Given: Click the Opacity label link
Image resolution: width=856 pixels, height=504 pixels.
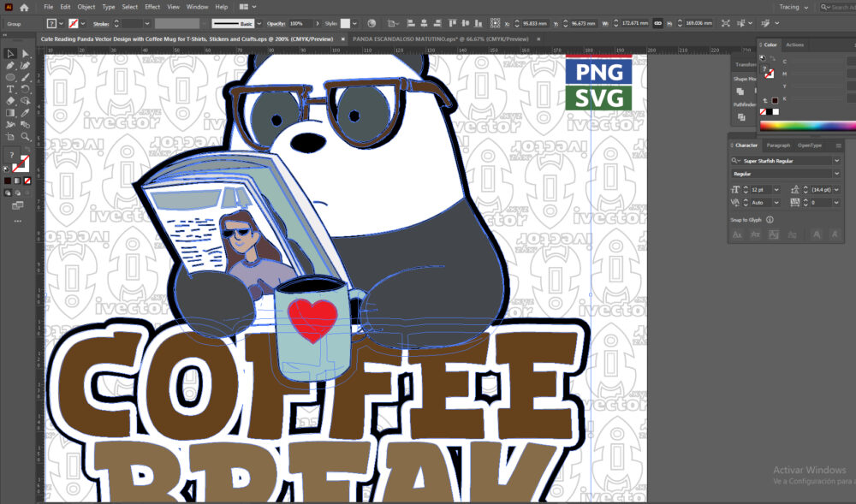Looking at the screenshot, I should [276, 23].
